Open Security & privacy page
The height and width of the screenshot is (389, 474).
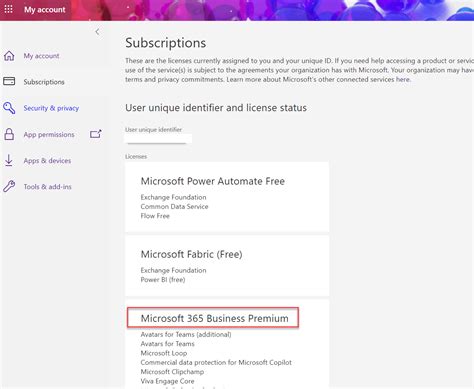(x=51, y=108)
